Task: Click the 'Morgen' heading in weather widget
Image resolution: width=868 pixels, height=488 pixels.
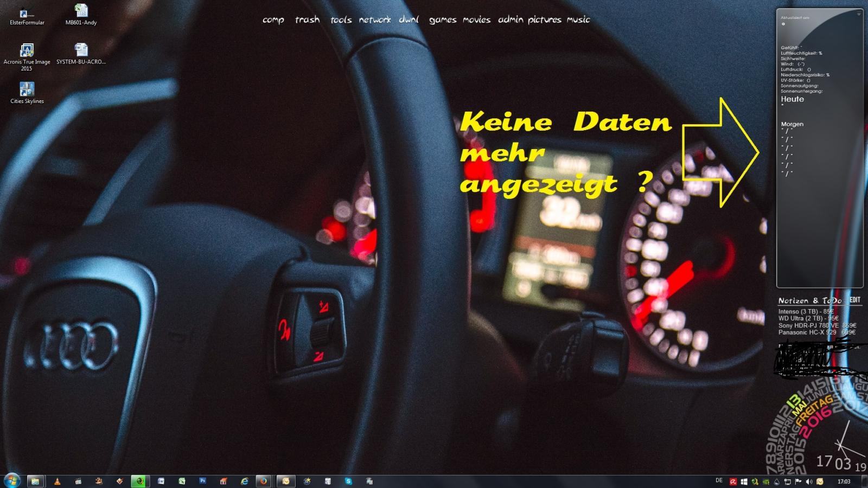Action: tap(792, 124)
